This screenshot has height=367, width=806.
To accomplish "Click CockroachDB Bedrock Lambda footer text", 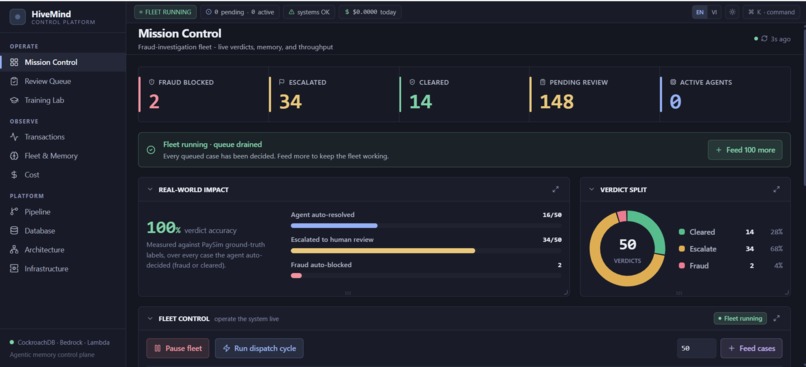I will pyautogui.click(x=63, y=342).
